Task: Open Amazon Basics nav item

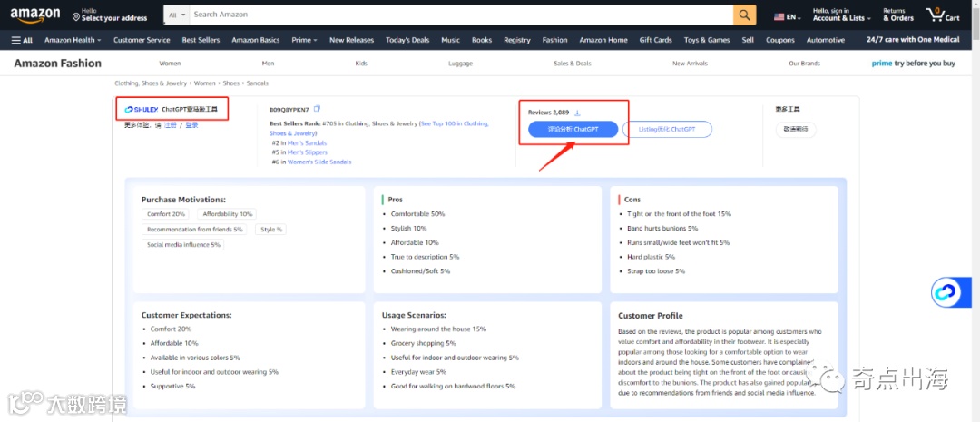Action: pos(256,40)
